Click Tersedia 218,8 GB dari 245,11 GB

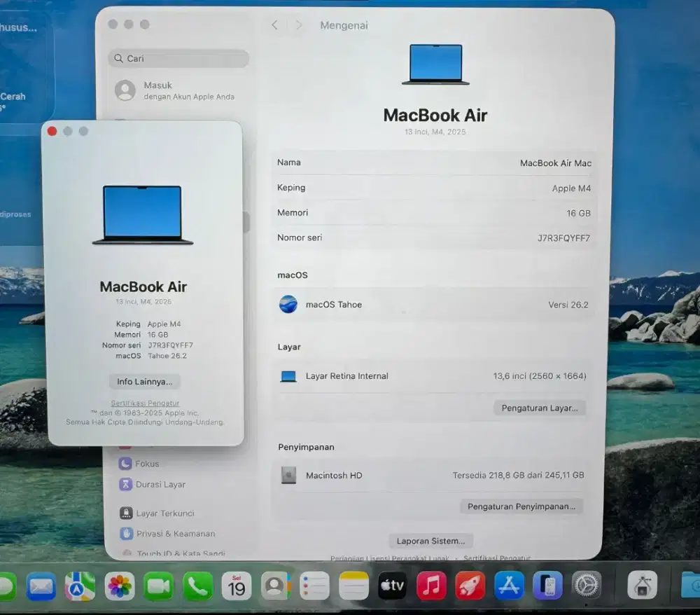[x=518, y=475]
